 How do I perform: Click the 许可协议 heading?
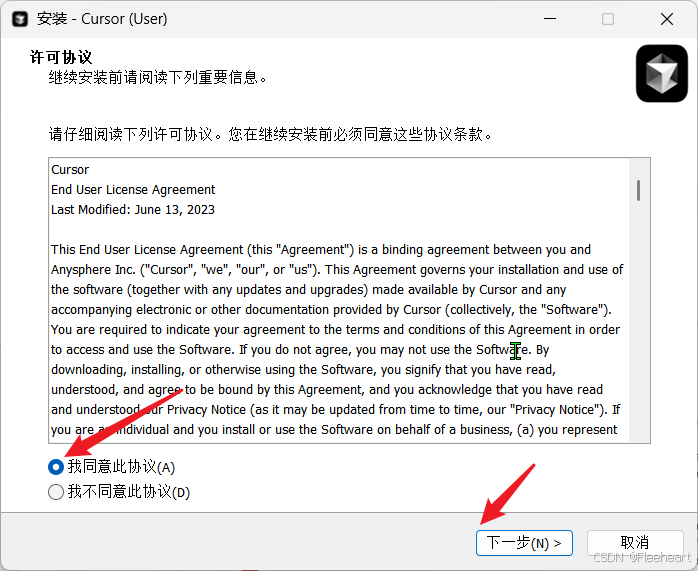click(x=61, y=57)
